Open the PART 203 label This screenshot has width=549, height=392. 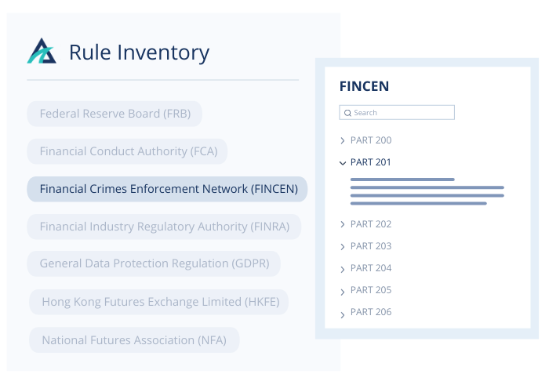(371, 246)
